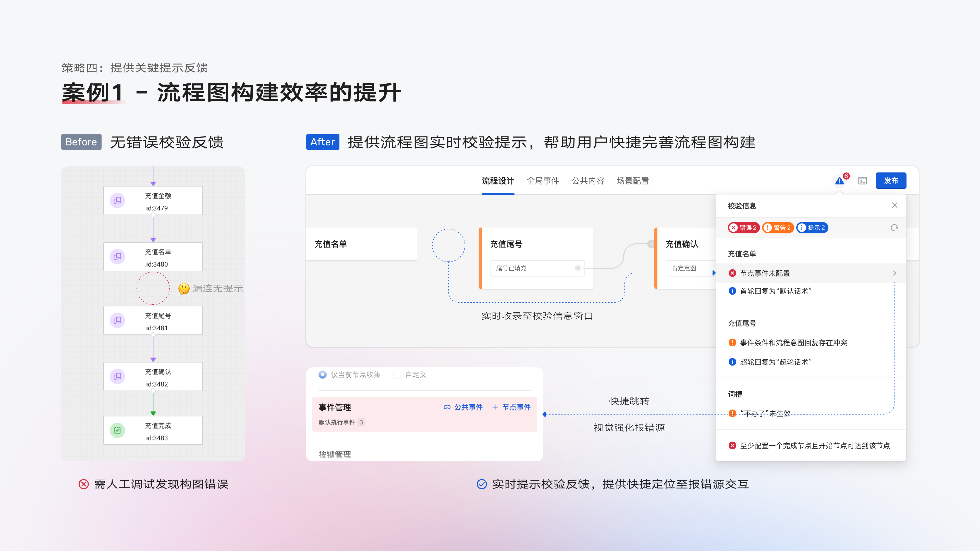
Task: Click the input port arrow of 充值确认
Action: (651, 244)
